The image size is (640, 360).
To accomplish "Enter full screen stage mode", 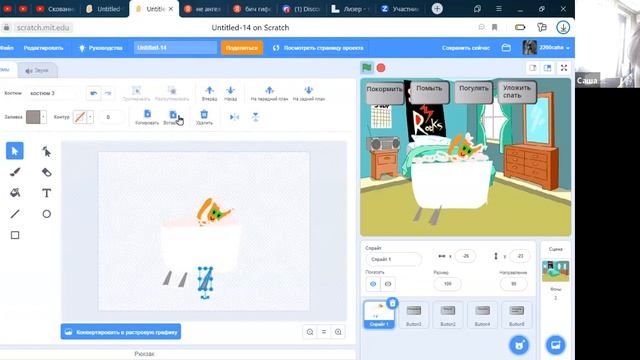I will coord(564,68).
